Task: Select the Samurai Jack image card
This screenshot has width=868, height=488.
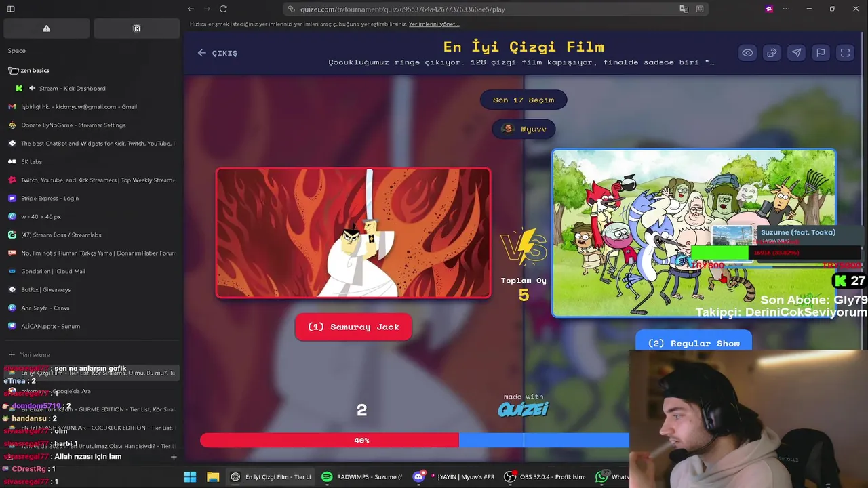Action: point(353,233)
